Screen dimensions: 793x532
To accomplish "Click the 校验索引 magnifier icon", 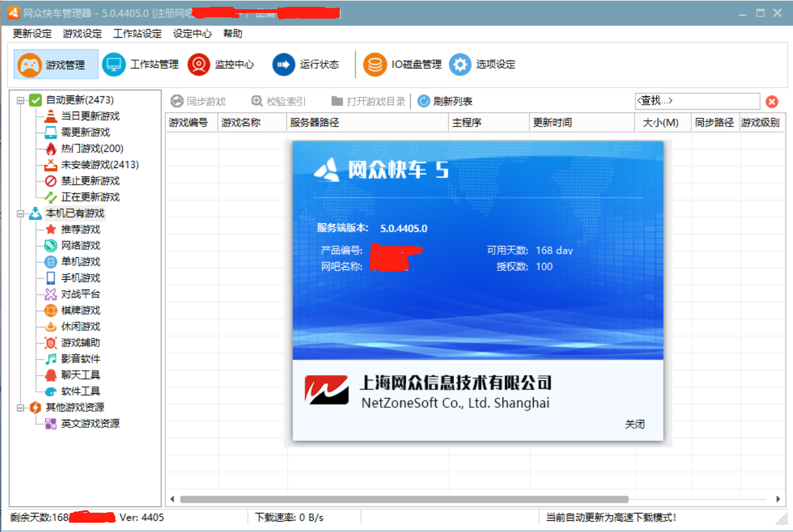I will pyautogui.click(x=257, y=101).
